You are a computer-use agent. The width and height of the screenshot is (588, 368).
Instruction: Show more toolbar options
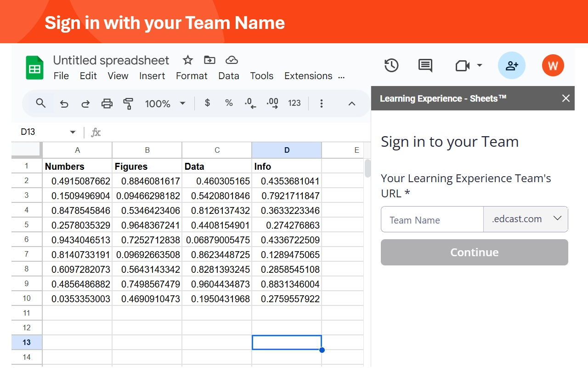tap(322, 104)
